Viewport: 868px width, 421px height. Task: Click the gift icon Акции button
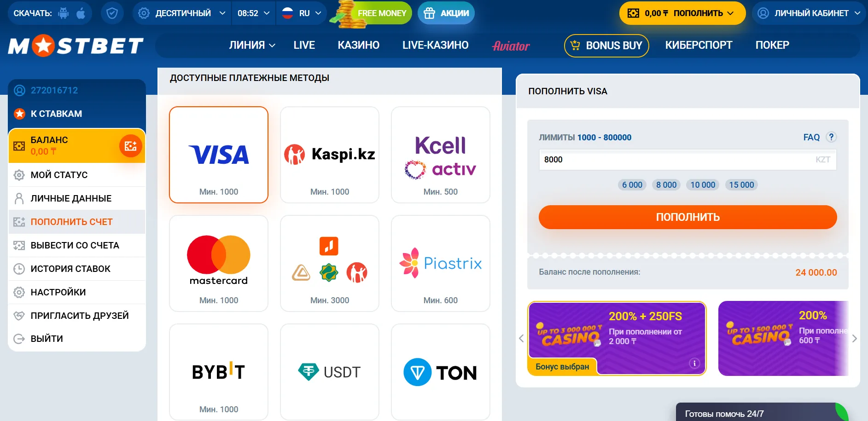tap(446, 13)
